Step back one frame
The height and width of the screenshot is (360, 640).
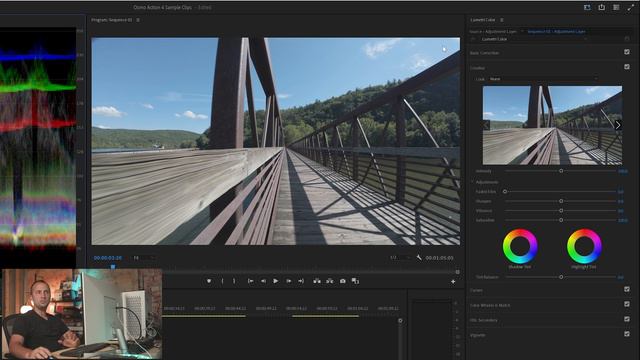click(x=263, y=281)
